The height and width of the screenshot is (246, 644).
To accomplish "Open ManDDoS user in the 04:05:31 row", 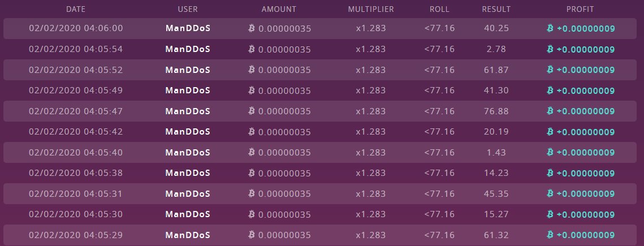I will [x=188, y=193].
